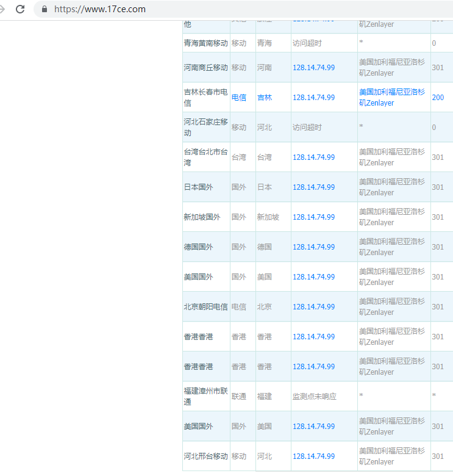This screenshot has width=453, height=476.
Task: Click the padlock site security icon
Action: tap(44, 9)
